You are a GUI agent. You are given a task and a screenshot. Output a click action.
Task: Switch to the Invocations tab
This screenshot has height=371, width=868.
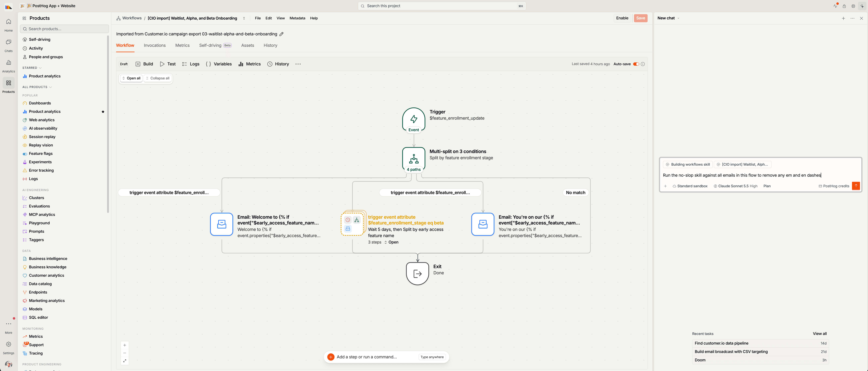pyautogui.click(x=155, y=45)
